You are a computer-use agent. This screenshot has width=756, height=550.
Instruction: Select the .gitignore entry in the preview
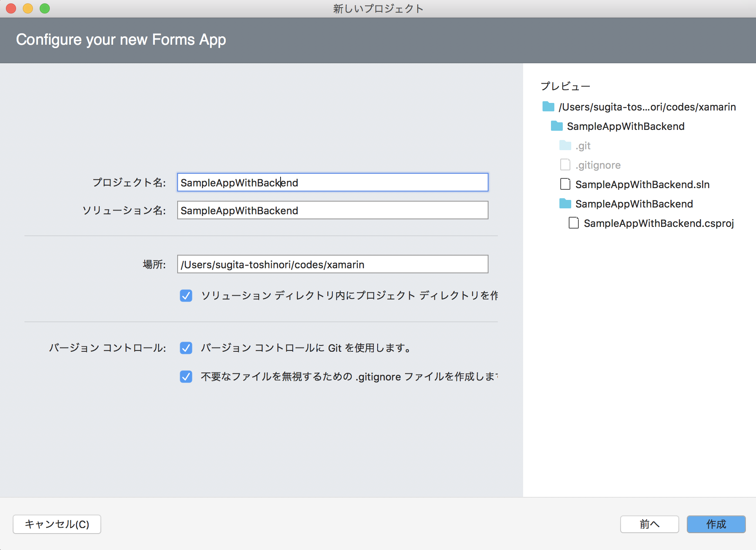click(x=597, y=164)
